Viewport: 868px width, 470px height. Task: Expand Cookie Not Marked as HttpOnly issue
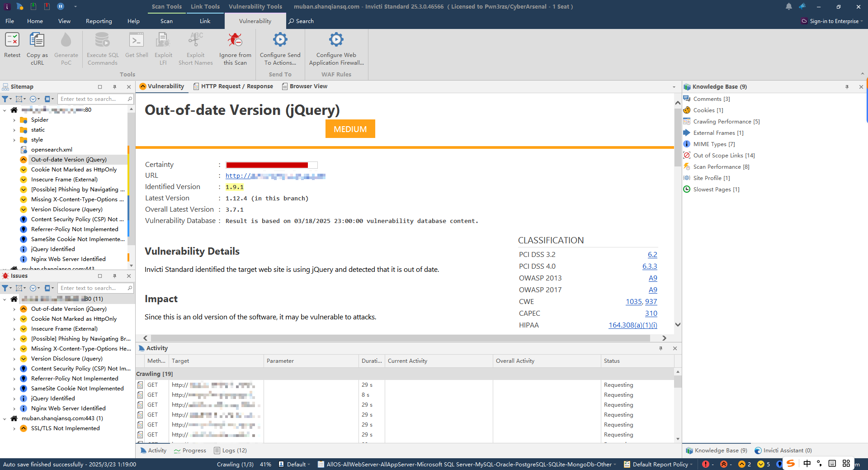click(14, 319)
